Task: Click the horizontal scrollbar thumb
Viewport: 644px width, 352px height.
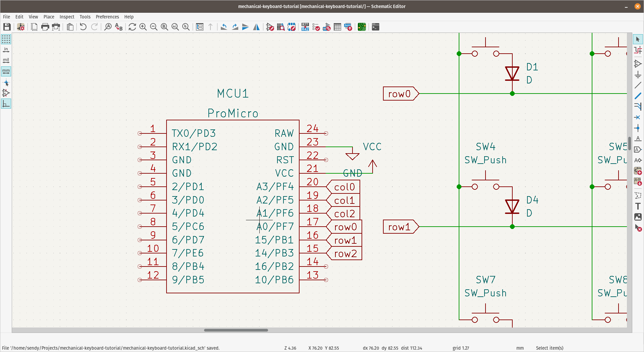Action: [x=236, y=330]
